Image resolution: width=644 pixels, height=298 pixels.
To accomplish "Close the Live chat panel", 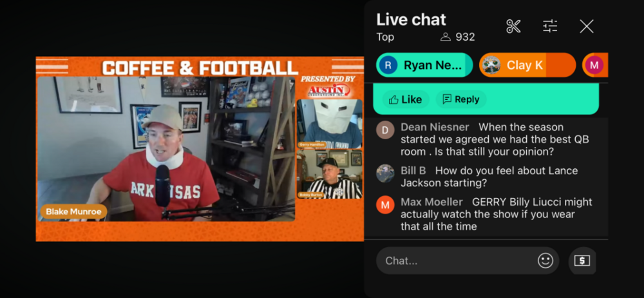I will click(587, 26).
